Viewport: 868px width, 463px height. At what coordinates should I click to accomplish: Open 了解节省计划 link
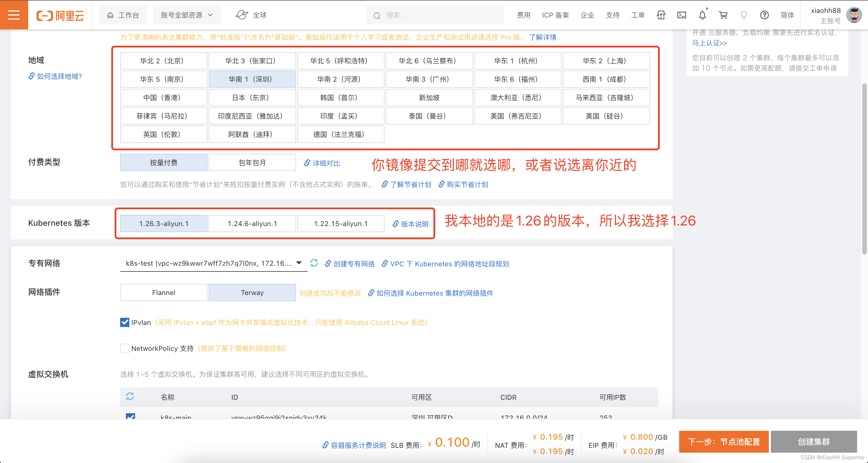[x=406, y=184]
